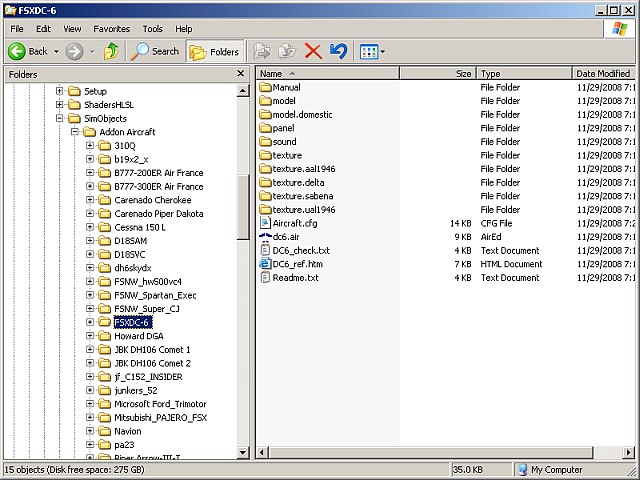Viewport: 640px width, 480px height.
Task: Sort by the Date Modified column
Action: [x=603, y=73]
